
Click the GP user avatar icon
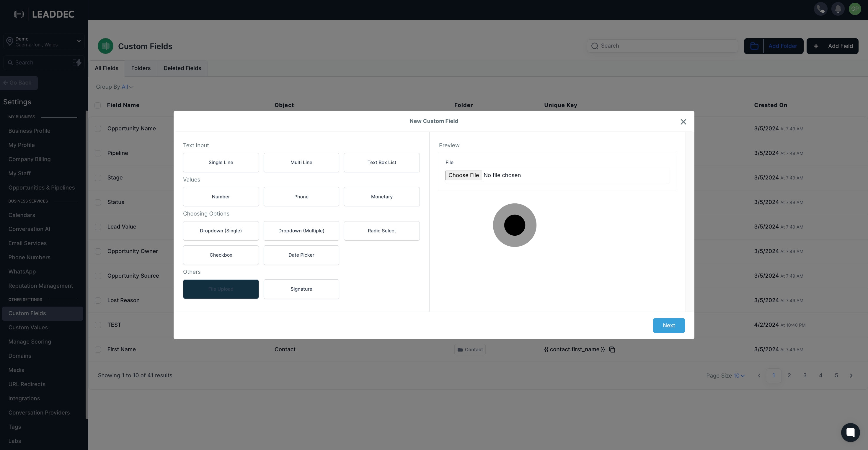coord(855,9)
